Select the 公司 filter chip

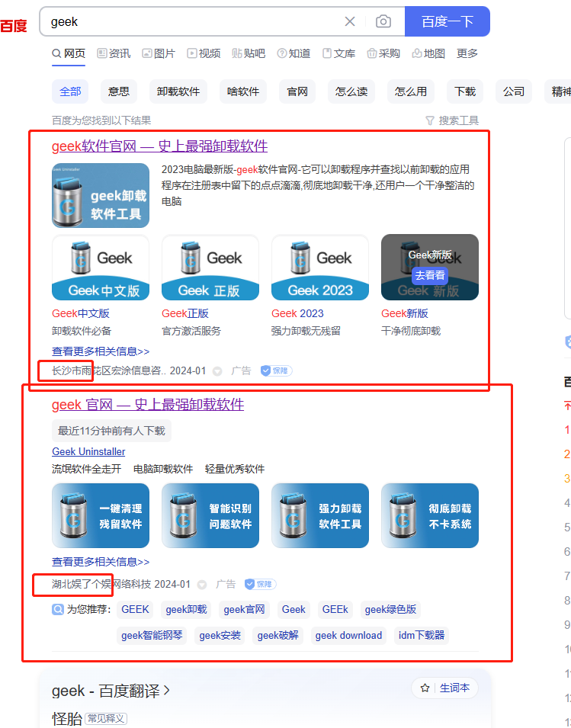(513, 91)
